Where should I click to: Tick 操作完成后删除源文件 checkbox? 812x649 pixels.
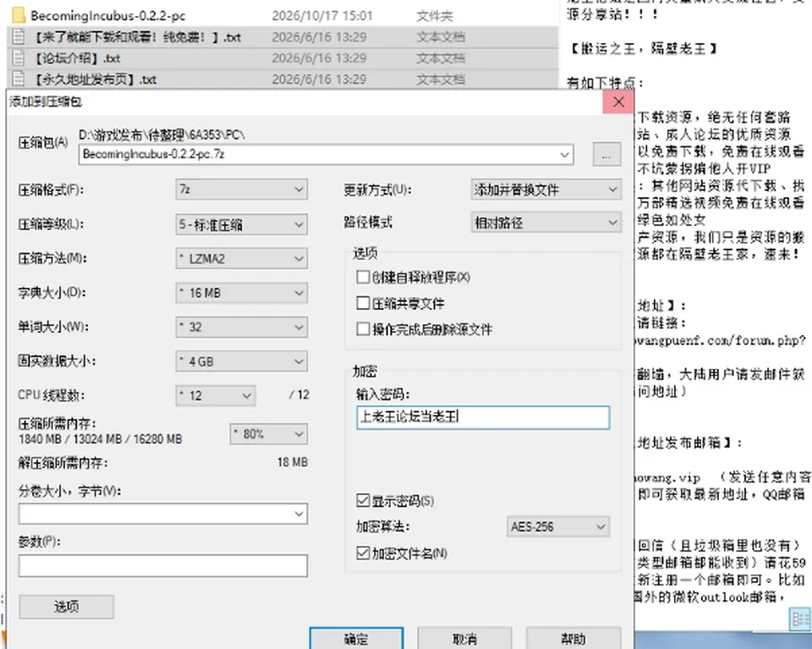[363, 329]
